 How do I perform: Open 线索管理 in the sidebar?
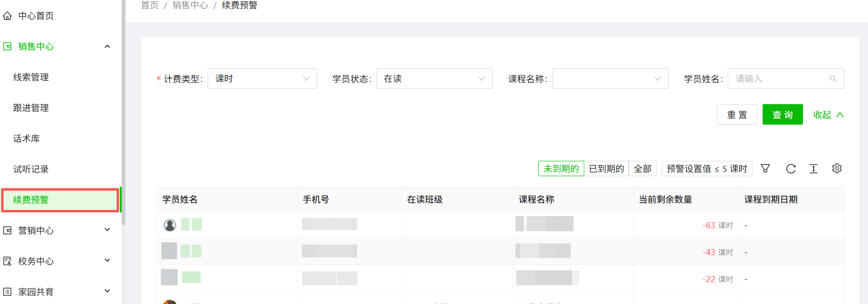click(x=31, y=77)
